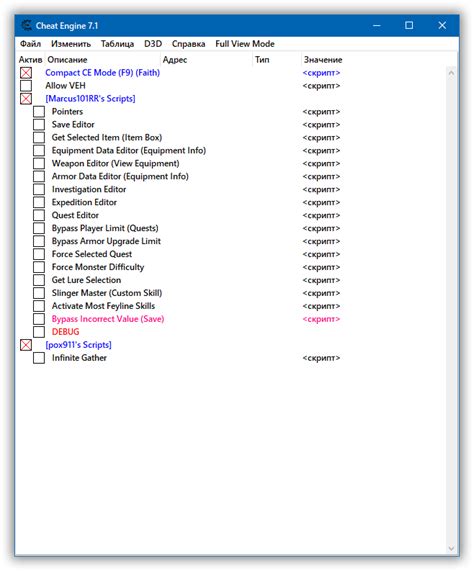Select the Compact CE Mode (F9) (Faith) row text
Screen dimensions: 474x571
(x=103, y=73)
